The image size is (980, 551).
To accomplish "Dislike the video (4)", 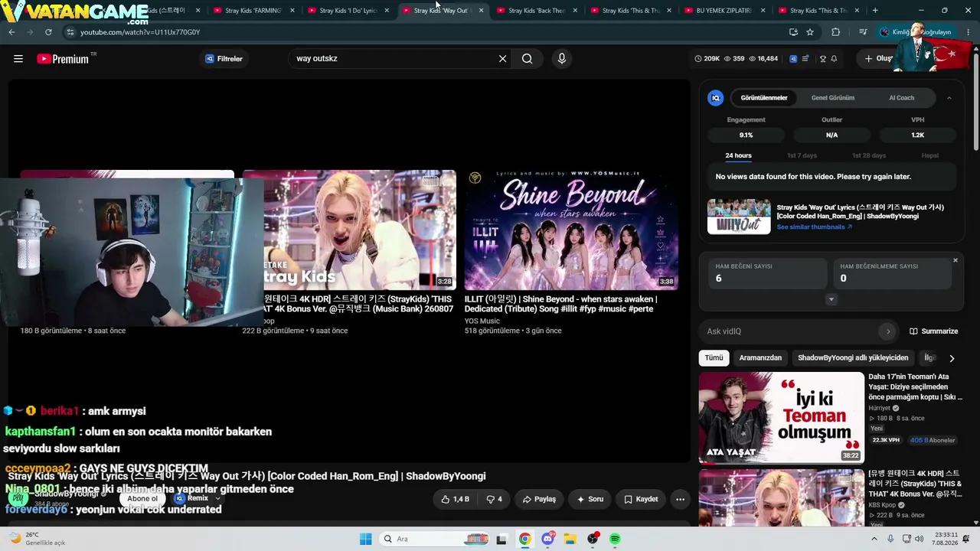I will coord(494,499).
